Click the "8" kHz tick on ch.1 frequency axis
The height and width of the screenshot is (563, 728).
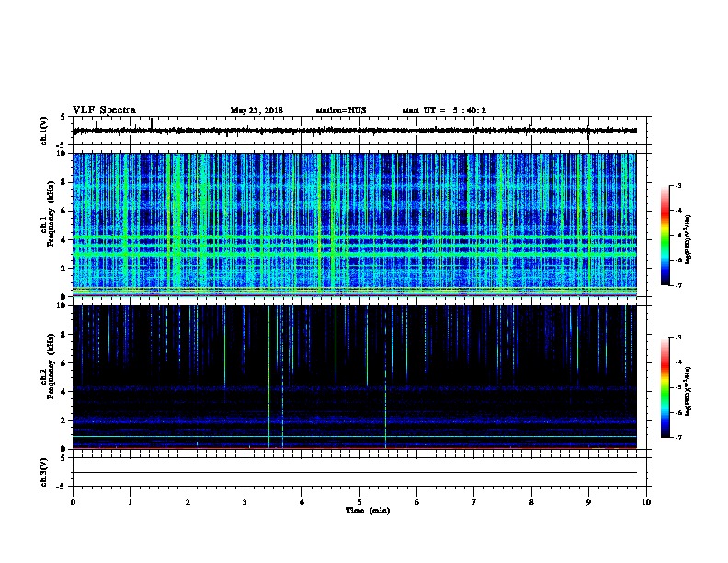click(63, 182)
